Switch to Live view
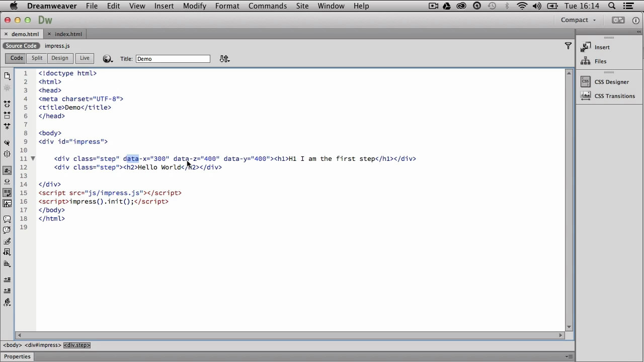 coord(85,58)
